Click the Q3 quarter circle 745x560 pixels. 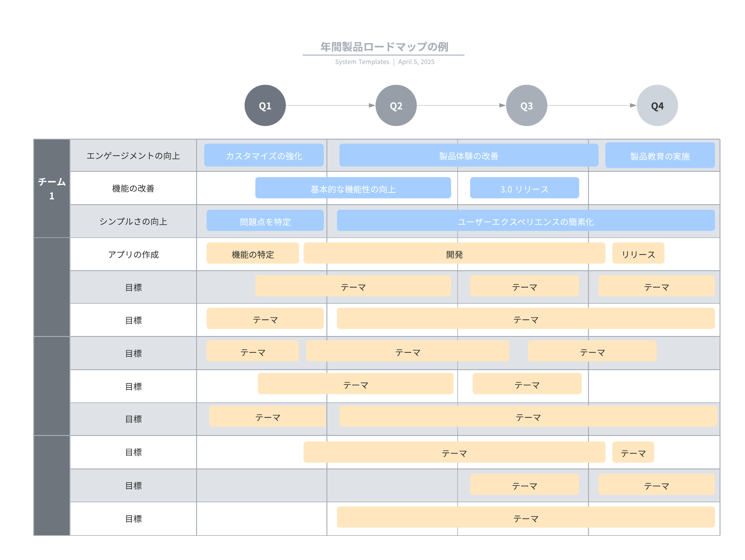527,106
